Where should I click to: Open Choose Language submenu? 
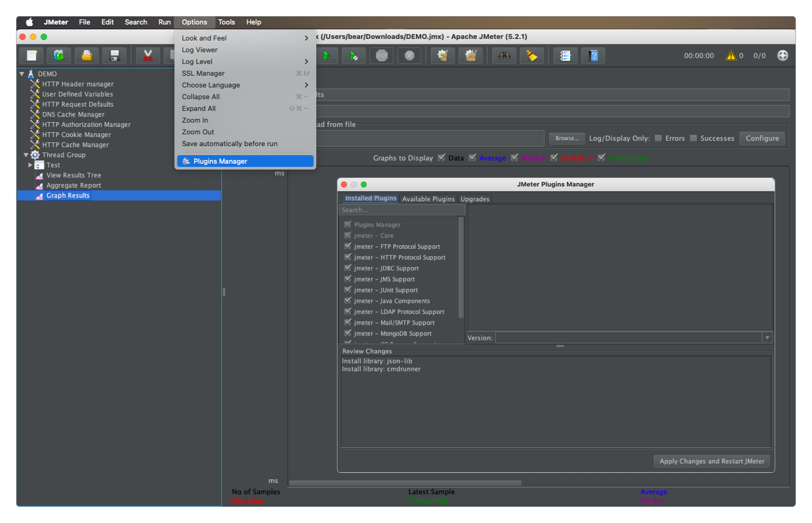(x=245, y=85)
